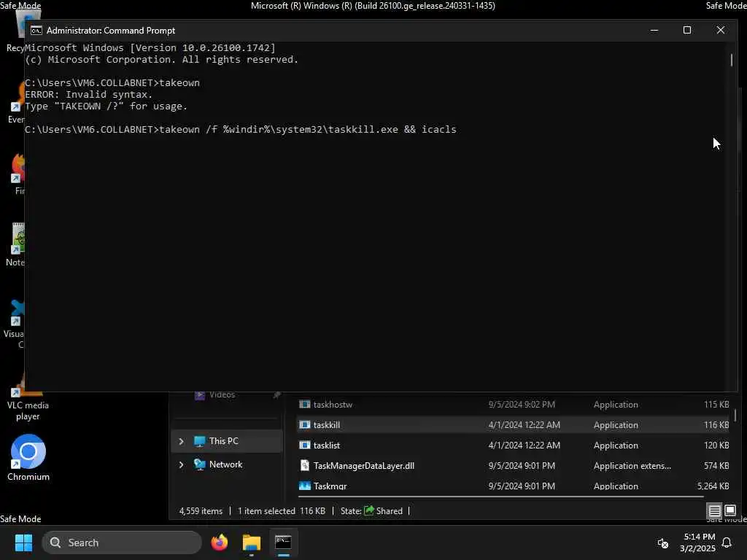Screen dimensions: 747x560
Task: Click the taskkill file name
Action: click(x=326, y=425)
